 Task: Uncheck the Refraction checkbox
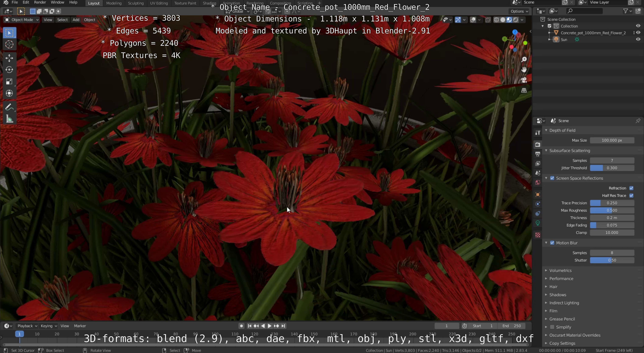pos(631,188)
